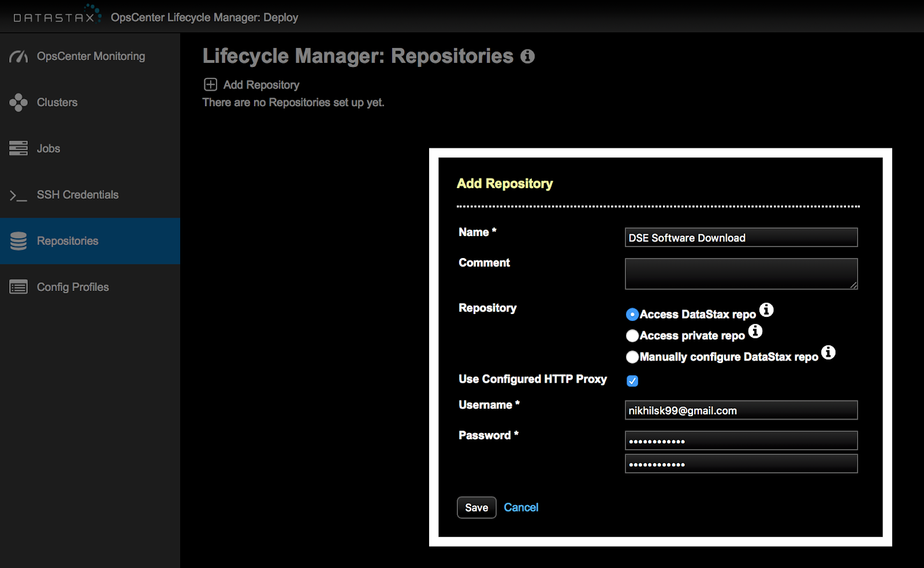Screen dimensions: 924x568
Task: Navigate to SSH Credentials
Action: (90, 195)
